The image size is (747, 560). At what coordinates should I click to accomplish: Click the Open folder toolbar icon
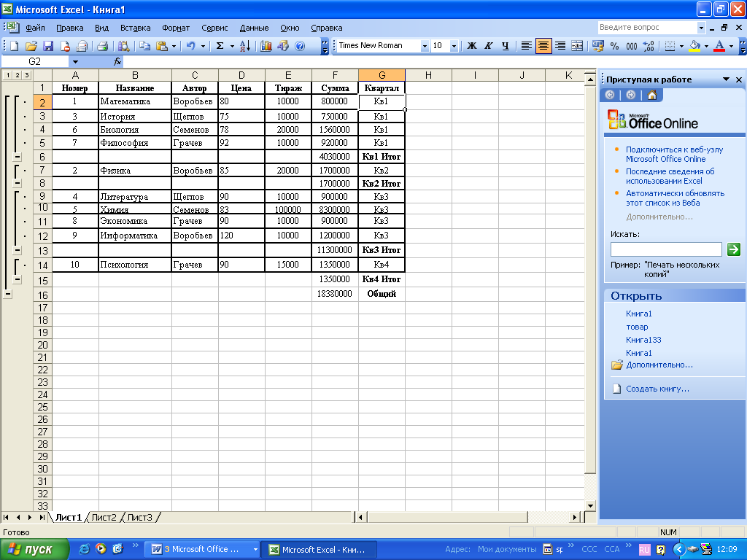(x=31, y=46)
